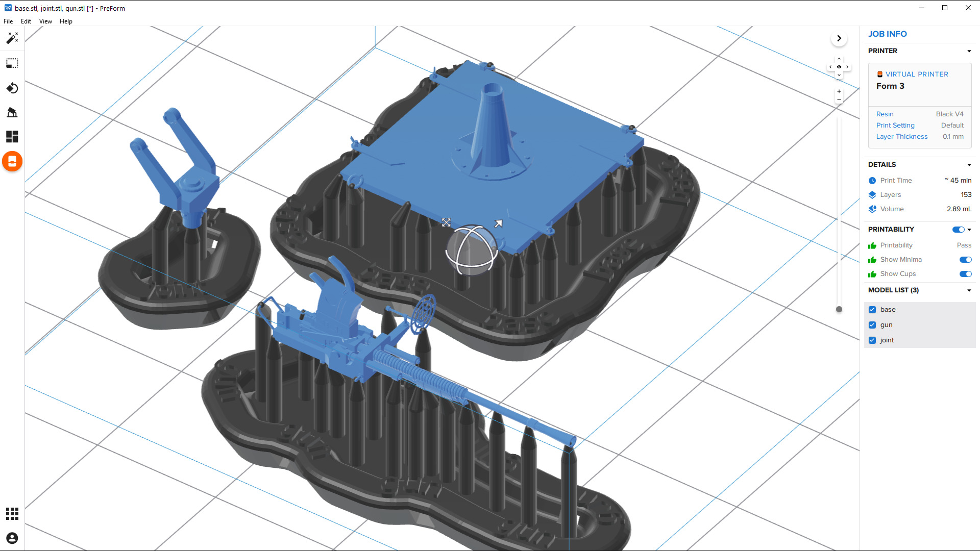Toggle the Show Cups switch

[965, 274]
